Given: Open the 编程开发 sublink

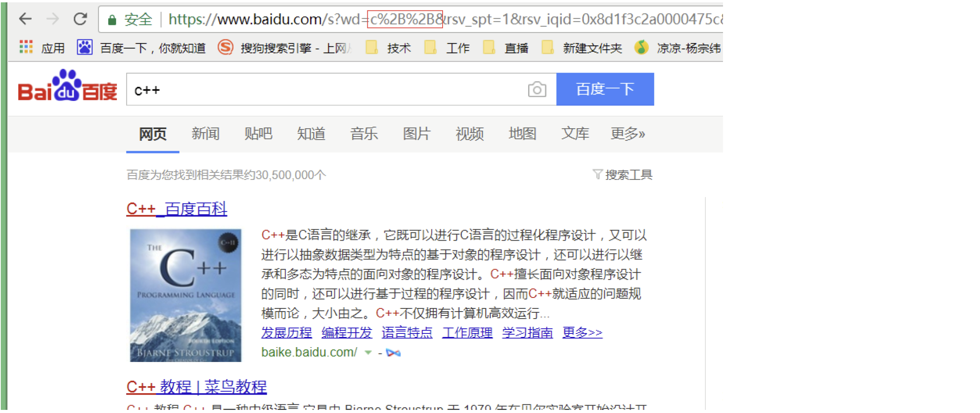Looking at the screenshot, I should click(347, 333).
